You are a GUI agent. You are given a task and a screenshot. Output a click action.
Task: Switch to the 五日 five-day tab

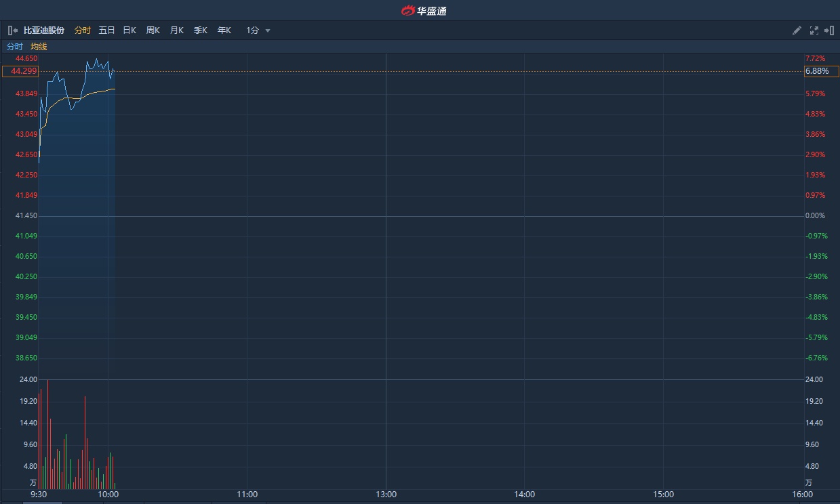pos(106,30)
